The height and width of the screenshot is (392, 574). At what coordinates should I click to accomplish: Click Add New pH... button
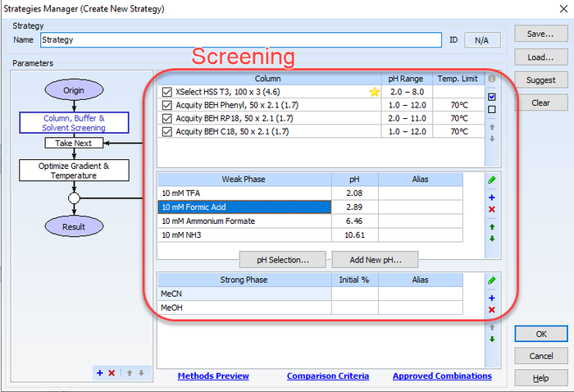(376, 260)
